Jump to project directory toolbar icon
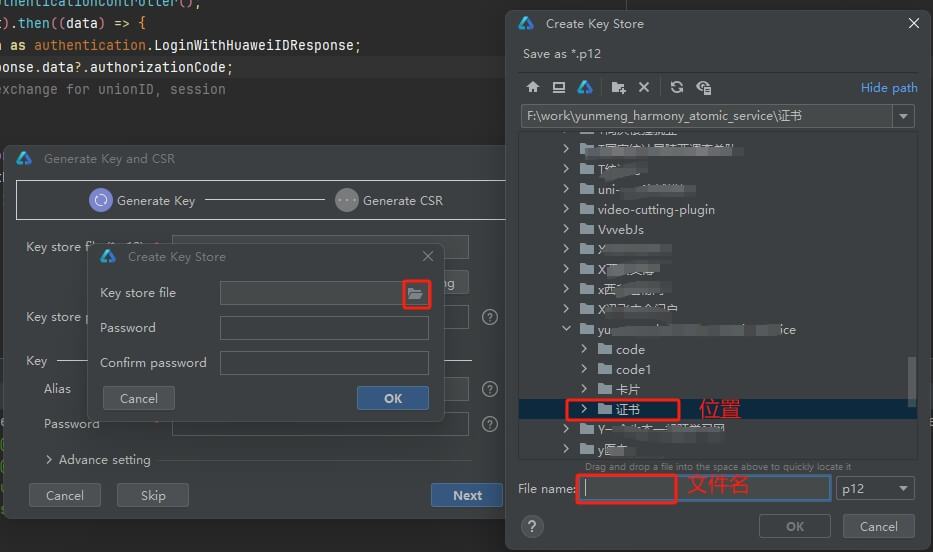Screen dimensions: 933x552 pyautogui.click(x=585, y=87)
